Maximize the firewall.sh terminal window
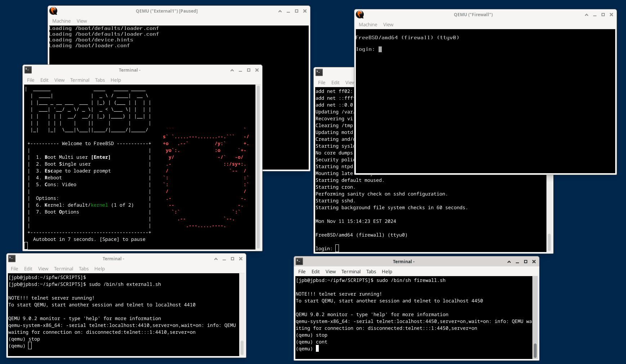Viewport: 626px width, 364px height. 526,262
